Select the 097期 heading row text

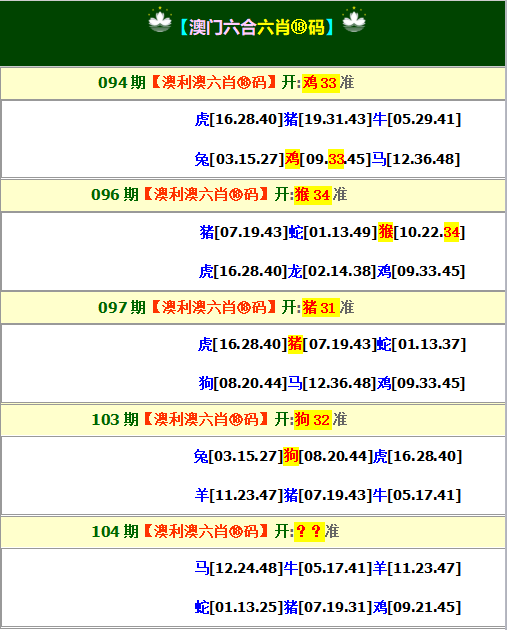tap(226, 307)
